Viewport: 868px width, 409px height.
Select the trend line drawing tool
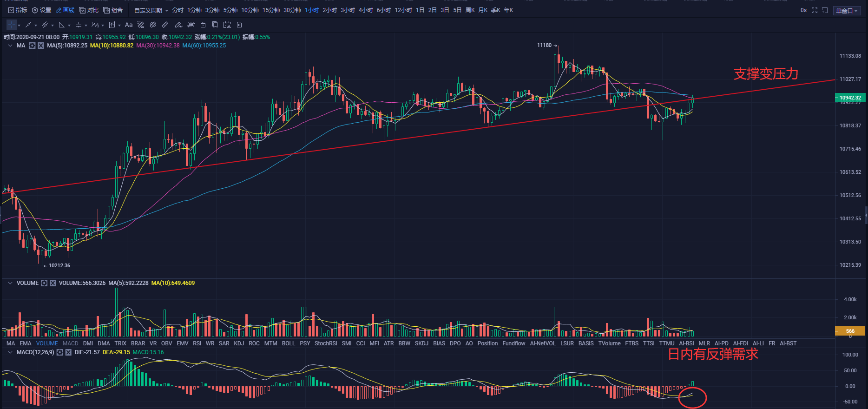click(x=28, y=25)
